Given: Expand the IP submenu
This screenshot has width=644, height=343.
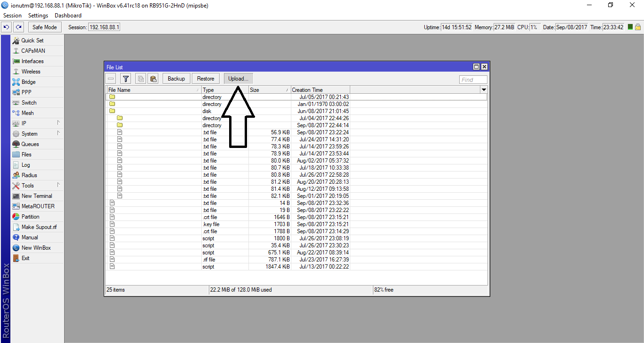Looking at the screenshot, I should point(24,123).
